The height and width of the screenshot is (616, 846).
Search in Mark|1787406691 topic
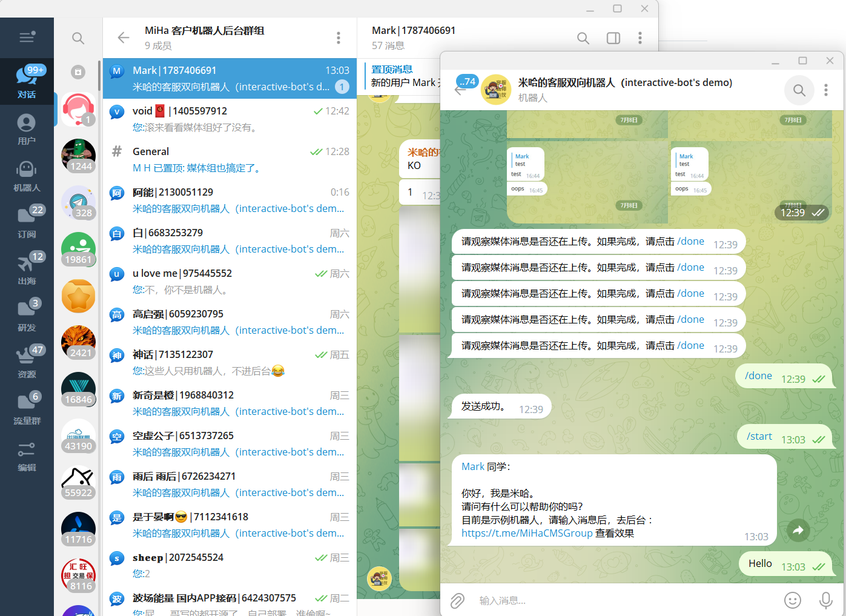[x=583, y=38]
